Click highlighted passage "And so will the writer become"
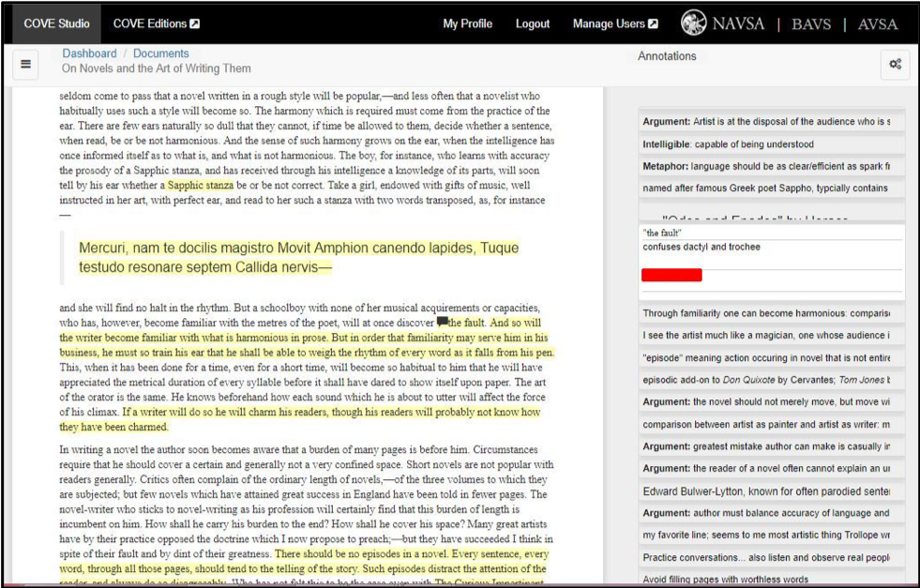 point(307,338)
